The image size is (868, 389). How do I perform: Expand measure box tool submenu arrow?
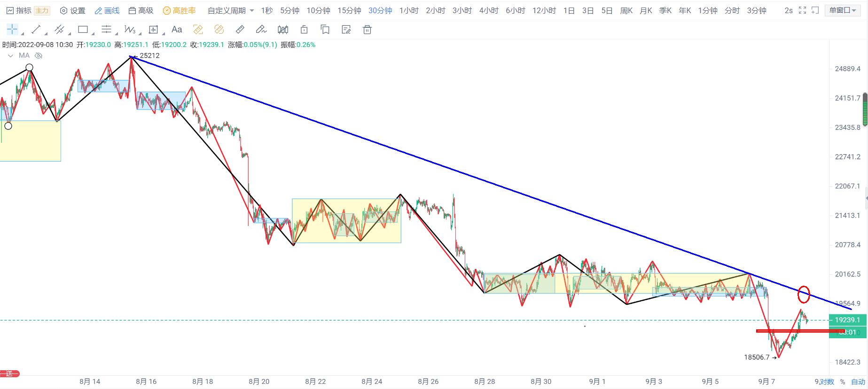(164, 34)
